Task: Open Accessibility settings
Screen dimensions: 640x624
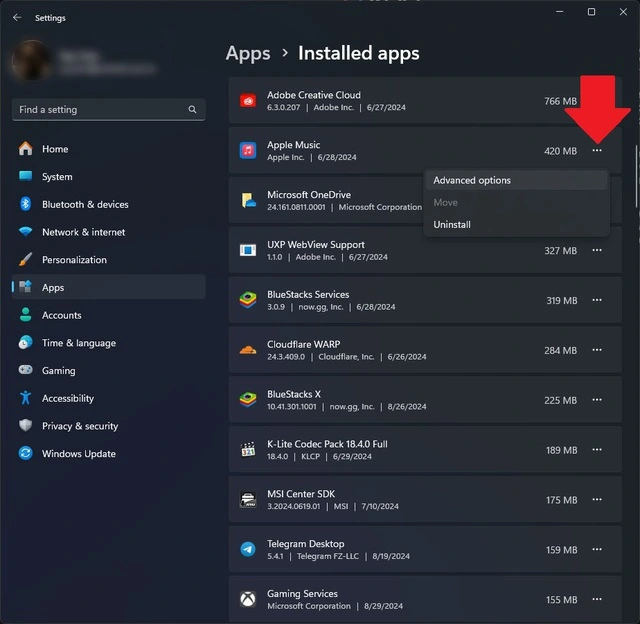Action: click(x=108, y=398)
